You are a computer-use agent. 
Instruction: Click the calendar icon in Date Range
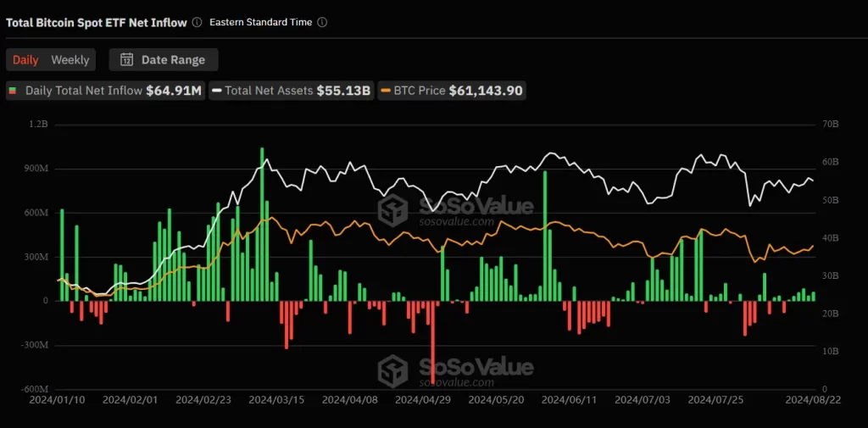(x=126, y=59)
